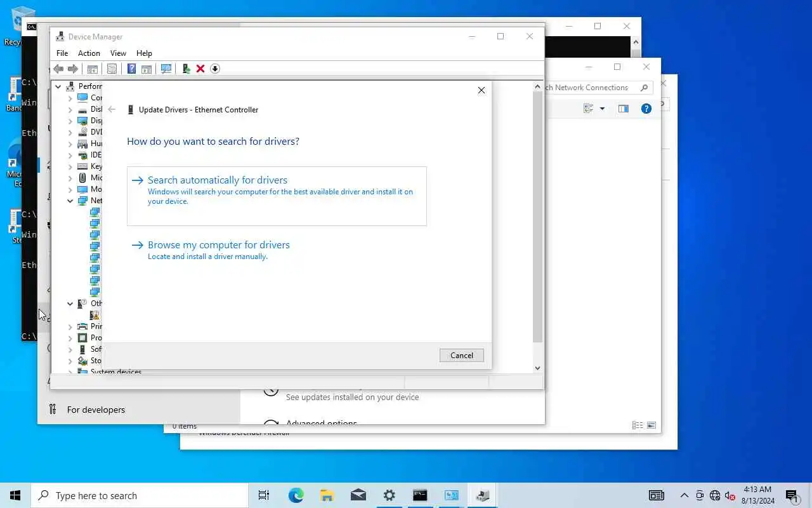Expand the Storage controllers tree node
The width and height of the screenshot is (812, 508).
[x=70, y=361]
